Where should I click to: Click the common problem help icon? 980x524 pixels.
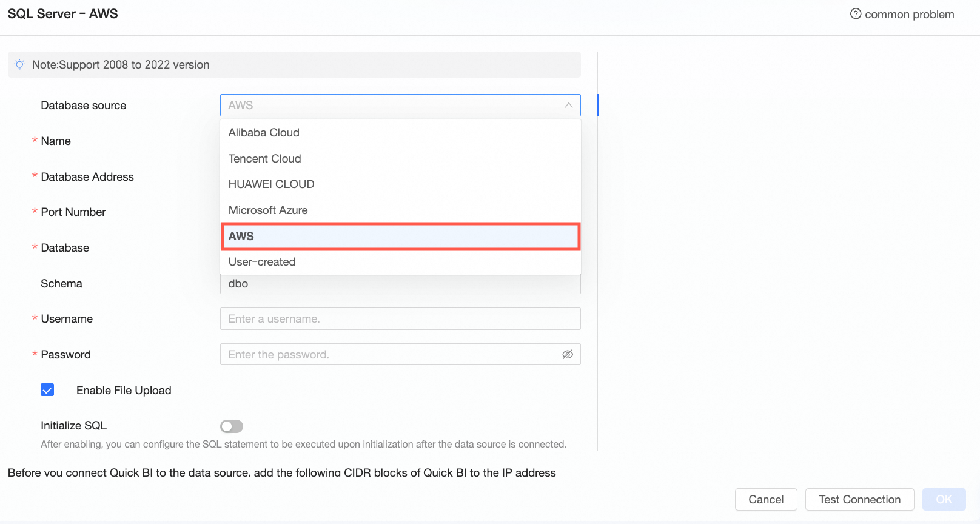pos(855,14)
